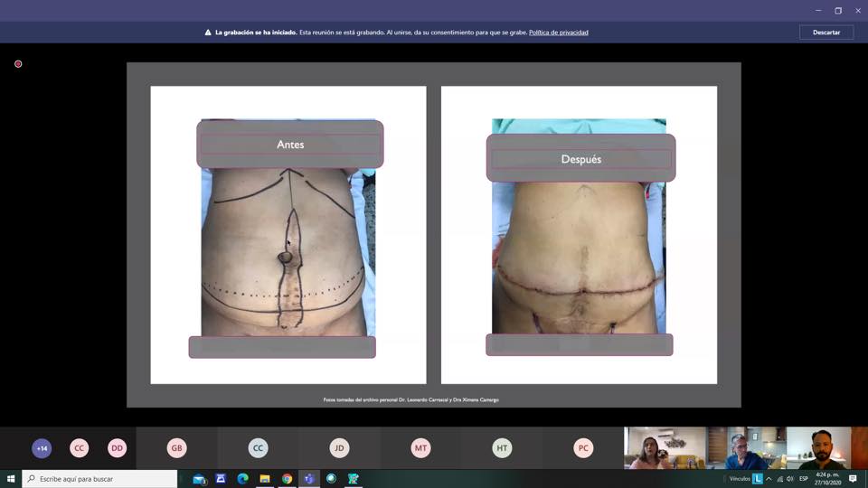Close the Teams meeting window
This screenshot has height=488, width=868.
pos(858,11)
